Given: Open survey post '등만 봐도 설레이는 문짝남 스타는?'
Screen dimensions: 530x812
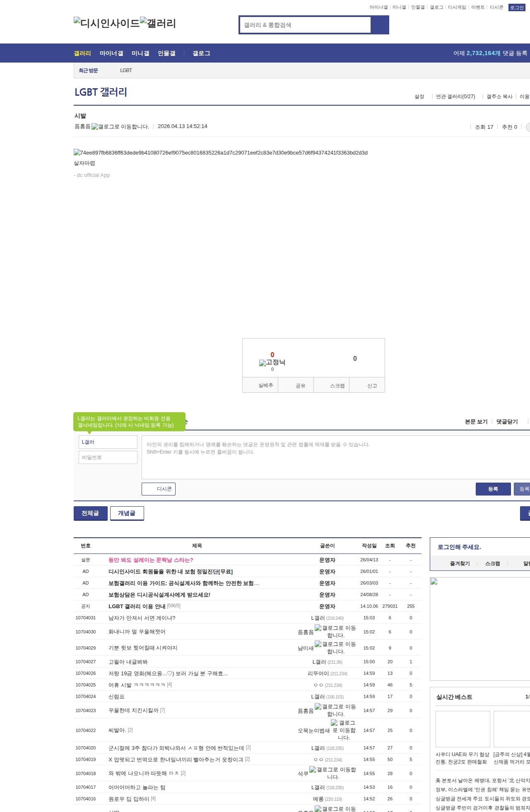Looking at the screenshot, I should (x=151, y=560).
